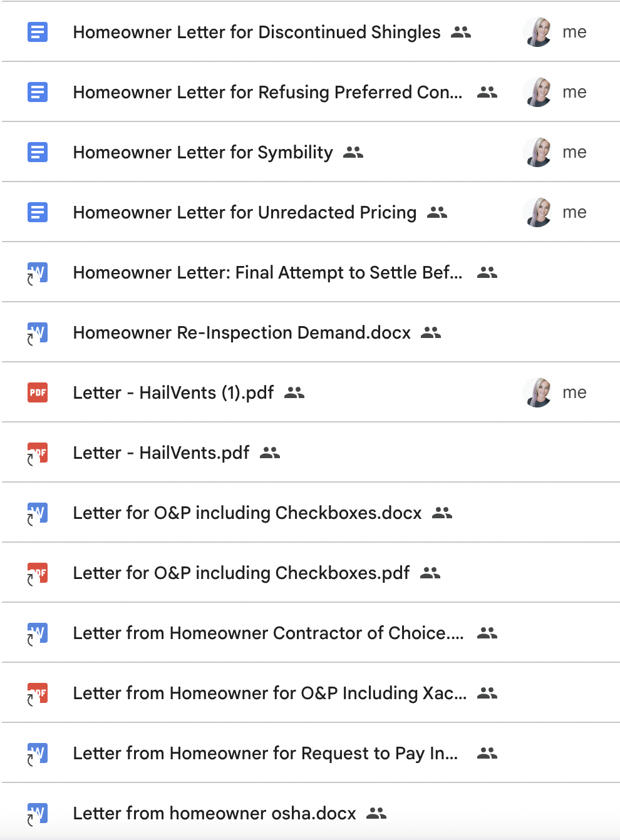Click owner 'me' label for Unredacted Pricing letter
The width and height of the screenshot is (620, 840).
click(574, 212)
